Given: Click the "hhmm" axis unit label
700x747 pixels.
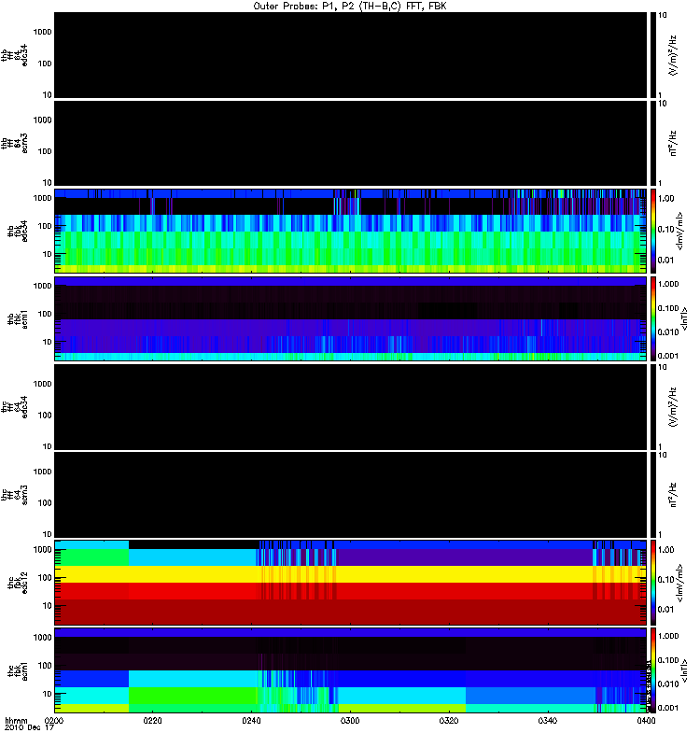Looking at the screenshot, I should [16, 720].
